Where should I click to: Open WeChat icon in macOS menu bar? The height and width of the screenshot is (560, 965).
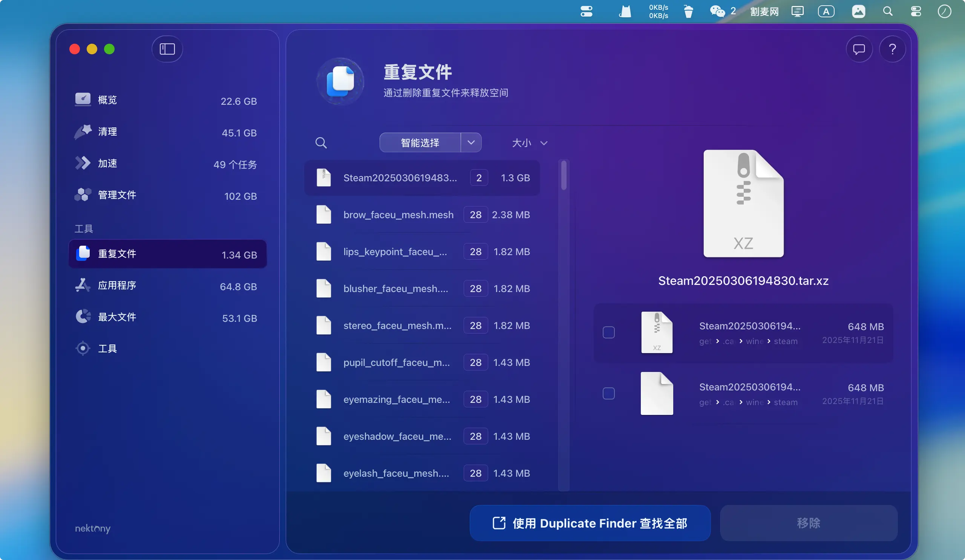click(x=717, y=11)
